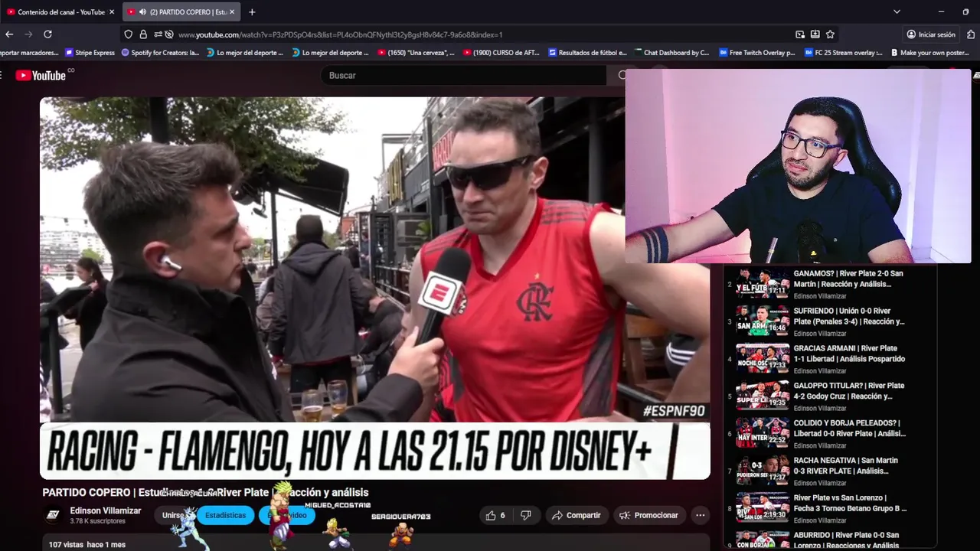Click the 'Unirse' membership button
The width and height of the screenshot is (980, 551).
click(173, 515)
